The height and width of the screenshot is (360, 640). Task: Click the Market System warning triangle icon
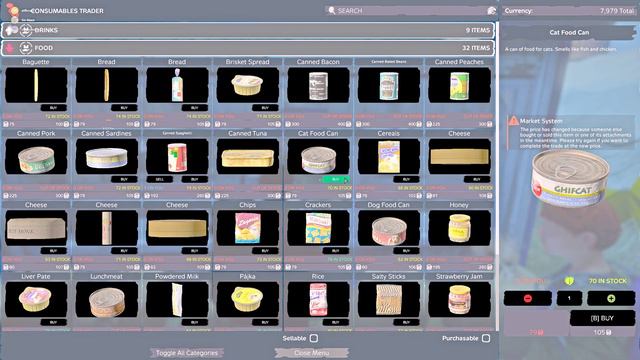click(513, 120)
